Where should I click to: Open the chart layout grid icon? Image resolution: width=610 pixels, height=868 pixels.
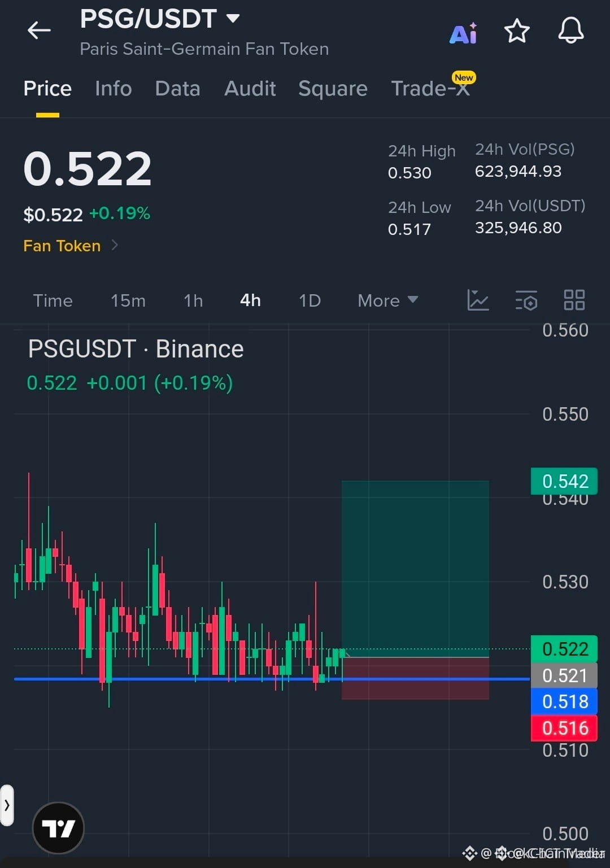pyautogui.click(x=574, y=300)
